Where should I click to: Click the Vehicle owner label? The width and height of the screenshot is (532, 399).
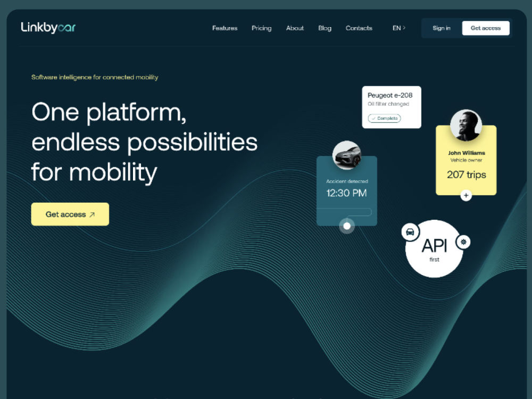coord(466,160)
